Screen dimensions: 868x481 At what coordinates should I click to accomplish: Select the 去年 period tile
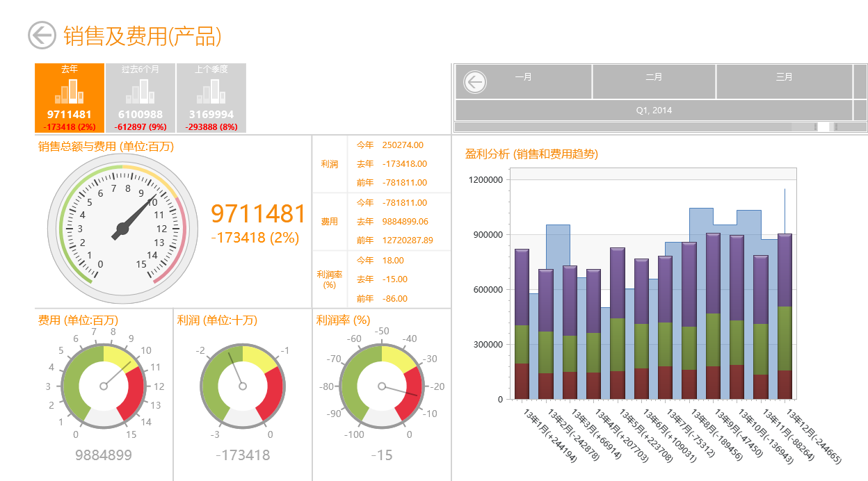point(70,98)
